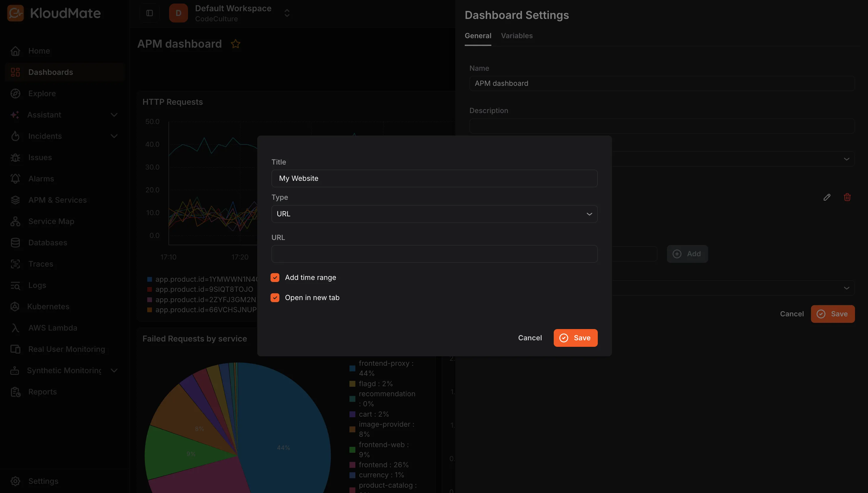This screenshot has height=493, width=868.
Task: Click the red trash delete icon
Action: coord(847,197)
